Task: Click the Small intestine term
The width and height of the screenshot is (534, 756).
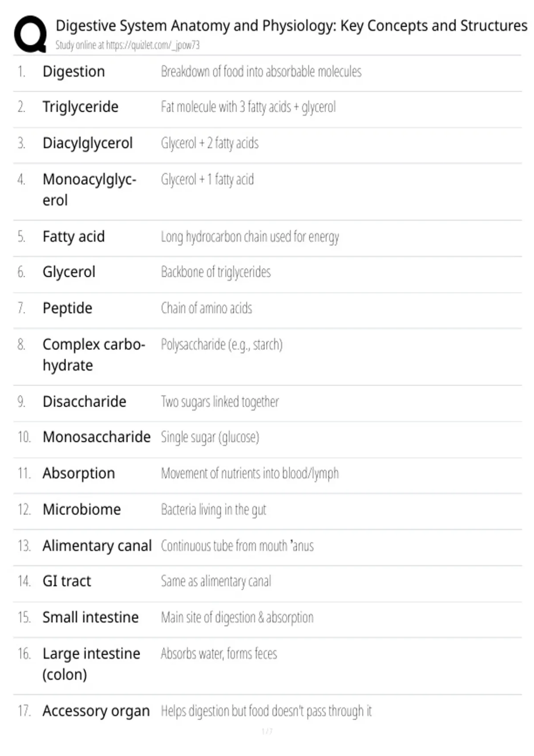Action: [x=91, y=617]
